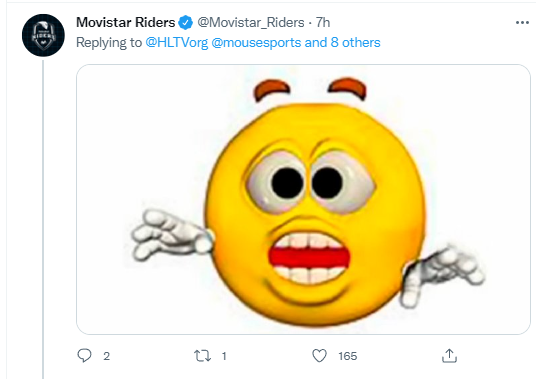
Task: View the 165 likes count
Action: point(348,356)
